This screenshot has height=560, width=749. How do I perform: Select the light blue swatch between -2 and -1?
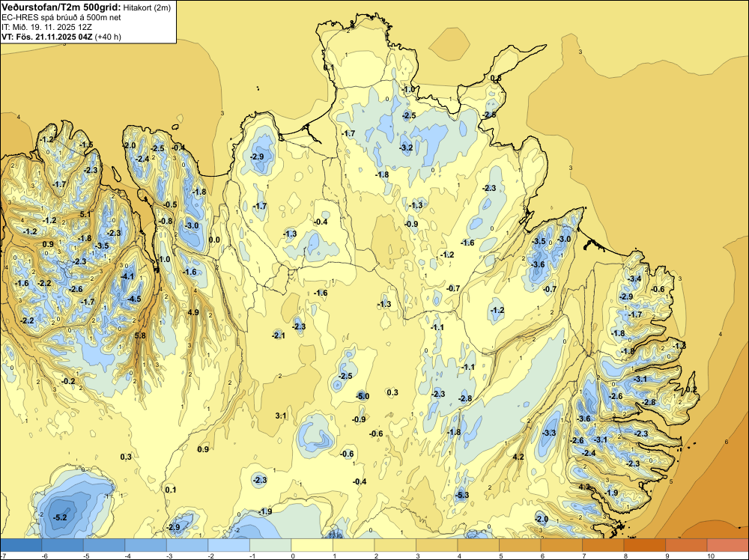point(228,545)
